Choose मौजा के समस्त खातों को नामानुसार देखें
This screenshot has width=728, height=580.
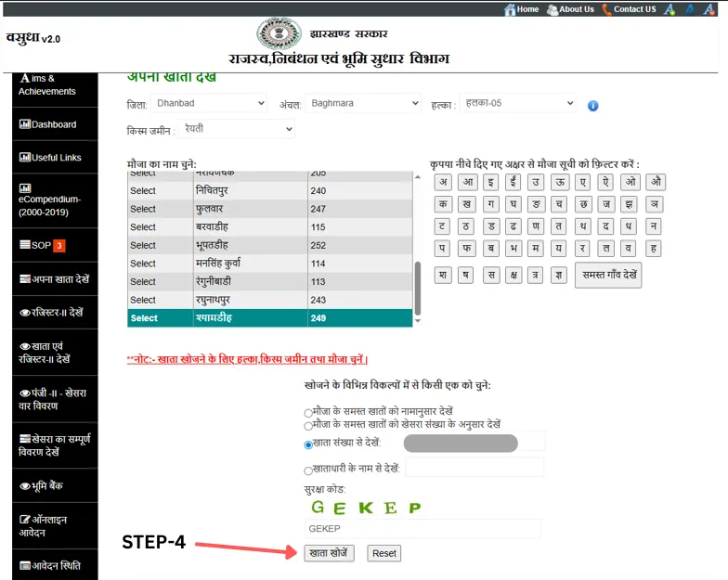coord(308,412)
